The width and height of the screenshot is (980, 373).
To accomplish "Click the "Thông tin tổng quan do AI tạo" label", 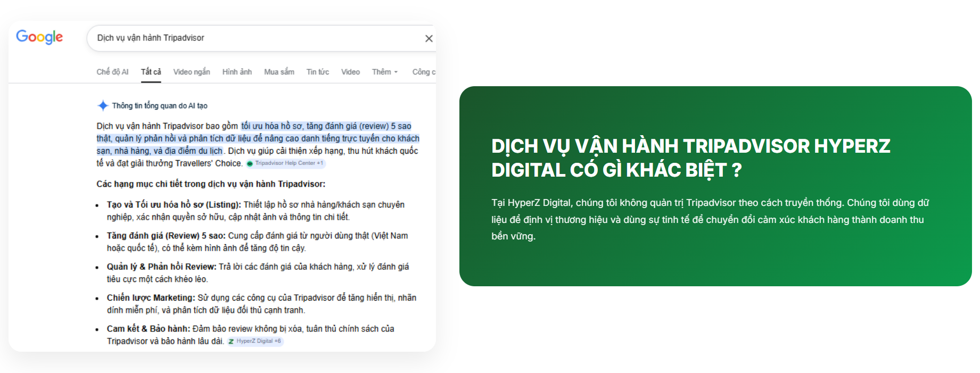I will [159, 106].
